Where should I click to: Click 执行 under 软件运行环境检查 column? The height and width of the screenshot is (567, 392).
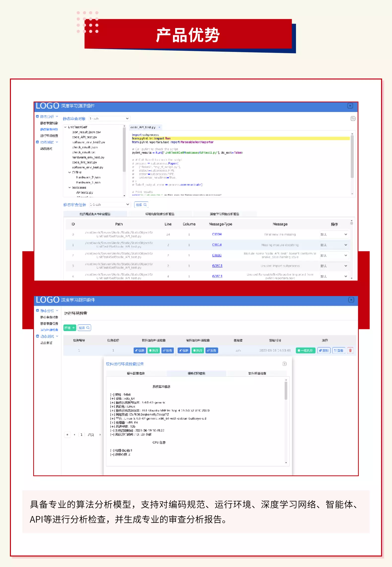pyautogui.click(x=154, y=350)
